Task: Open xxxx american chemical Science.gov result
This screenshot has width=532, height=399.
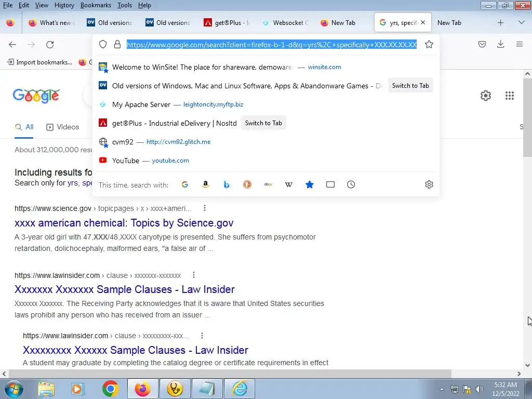Action: (x=124, y=223)
